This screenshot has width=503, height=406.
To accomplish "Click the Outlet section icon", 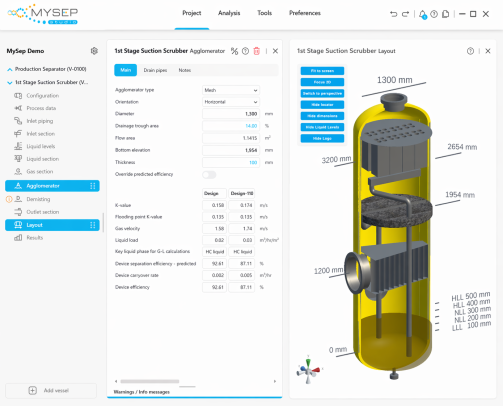I will click(x=18, y=212).
